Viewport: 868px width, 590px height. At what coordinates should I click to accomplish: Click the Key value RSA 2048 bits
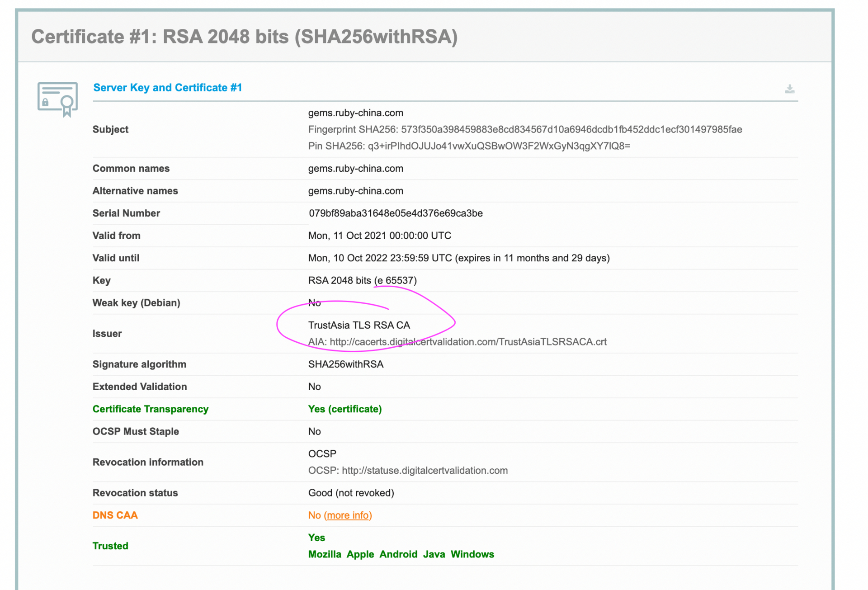362,280
